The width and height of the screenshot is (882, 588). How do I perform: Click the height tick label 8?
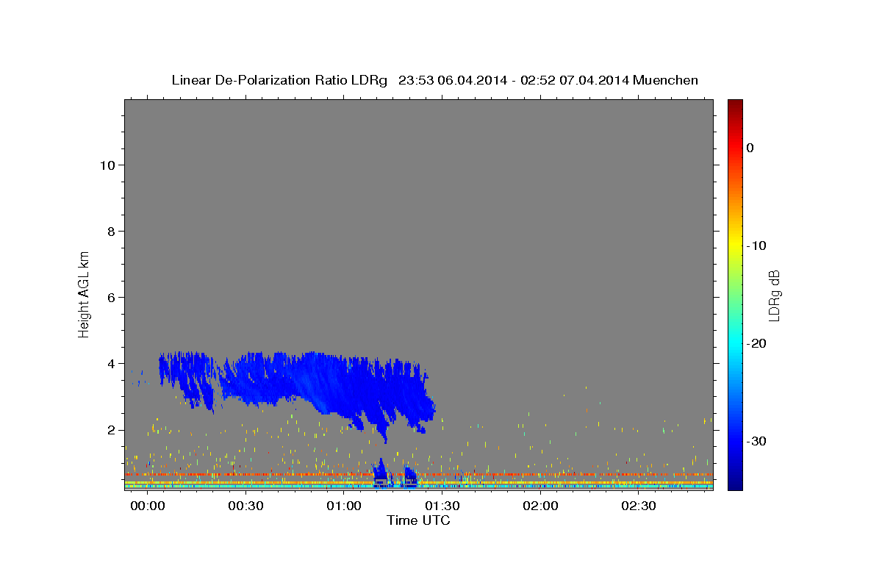pyautogui.click(x=112, y=232)
